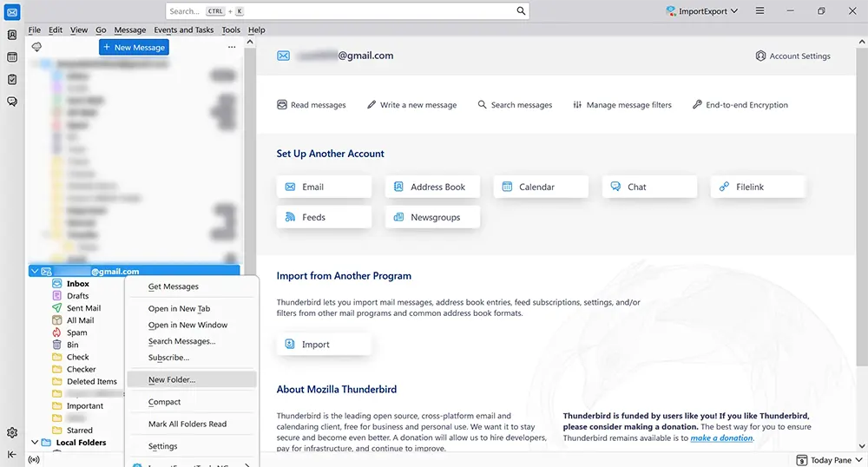Image resolution: width=868 pixels, height=467 pixels.
Task: Open the Go menu
Action: click(101, 30)
